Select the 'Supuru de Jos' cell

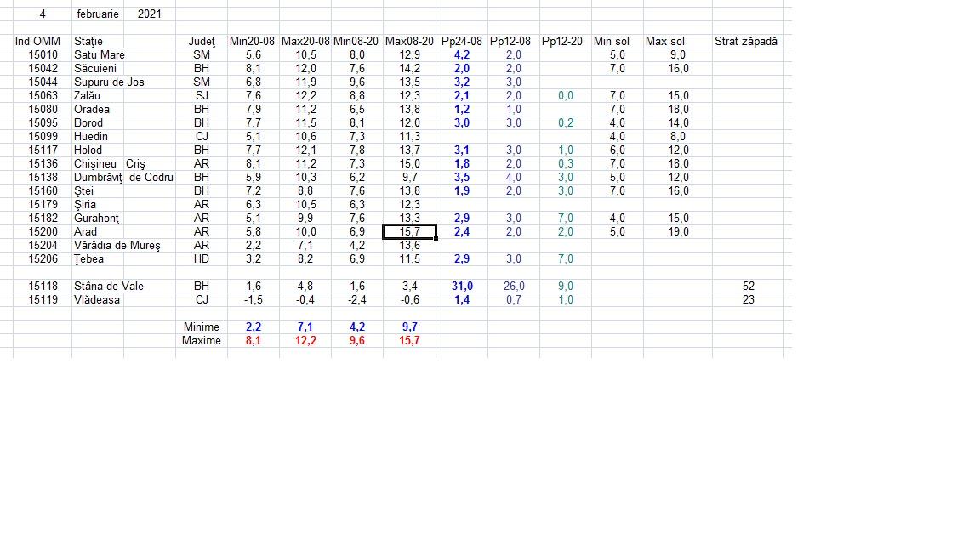[110, 82]
